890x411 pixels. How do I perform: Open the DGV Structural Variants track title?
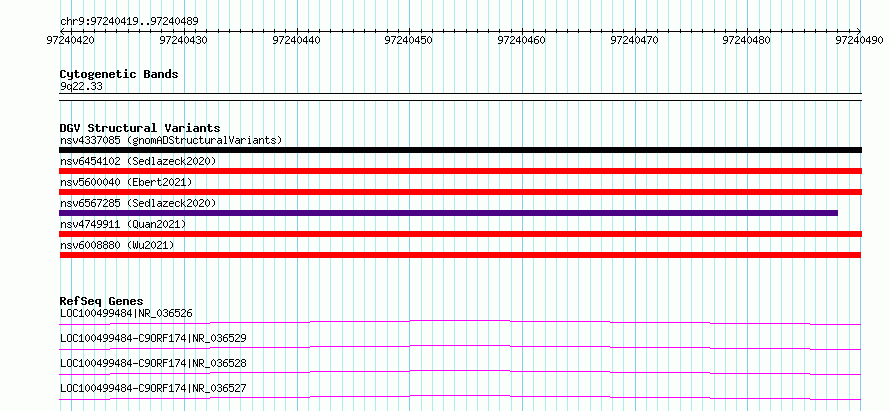tap(140, 128)
